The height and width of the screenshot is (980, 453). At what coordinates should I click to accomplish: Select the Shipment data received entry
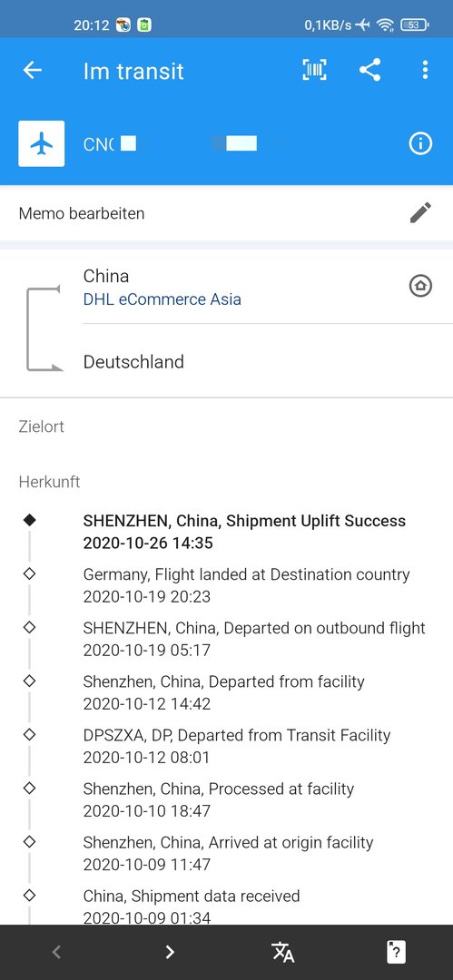(x=192, y=906)
